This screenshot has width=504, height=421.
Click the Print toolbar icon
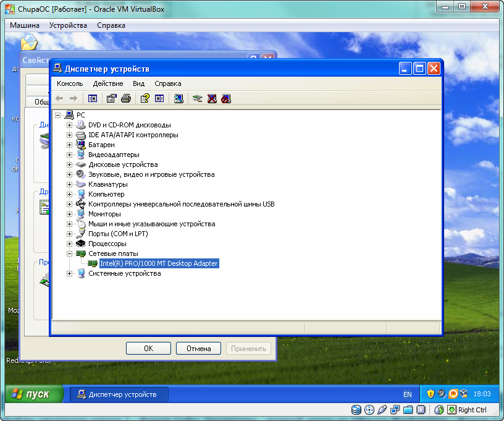[x=126, y=98]
